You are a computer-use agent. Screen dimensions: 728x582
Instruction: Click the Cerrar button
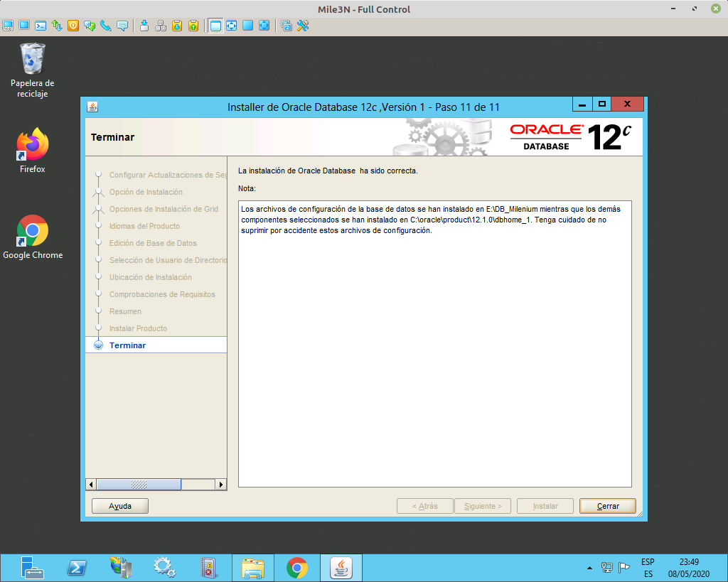[607, 505]
